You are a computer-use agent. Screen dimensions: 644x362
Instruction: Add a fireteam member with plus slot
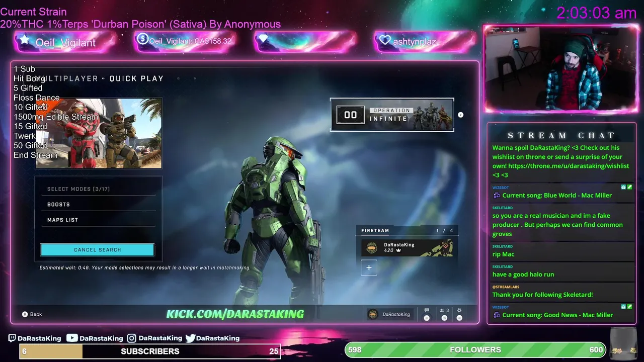coord(369,268)
